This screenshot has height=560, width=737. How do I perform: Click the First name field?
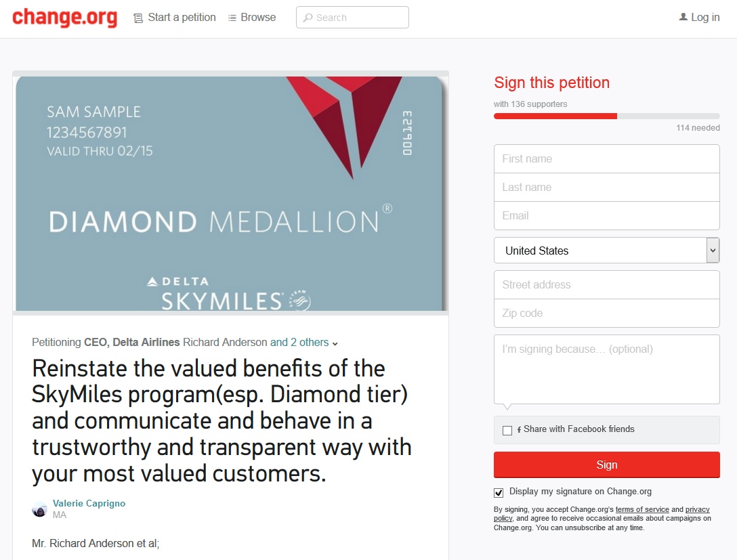(x=606, y=159)
